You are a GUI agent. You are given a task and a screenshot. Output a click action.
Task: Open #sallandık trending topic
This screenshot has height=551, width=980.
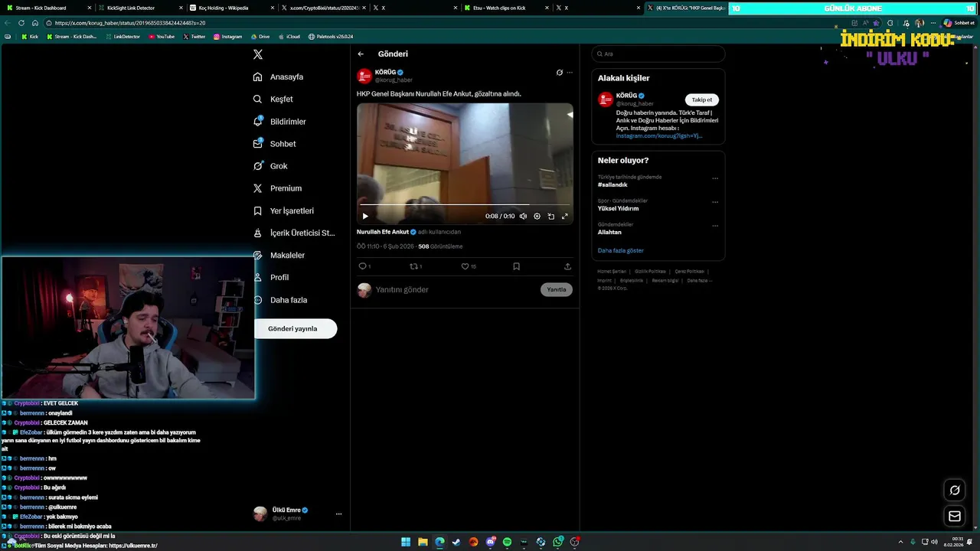612,184
